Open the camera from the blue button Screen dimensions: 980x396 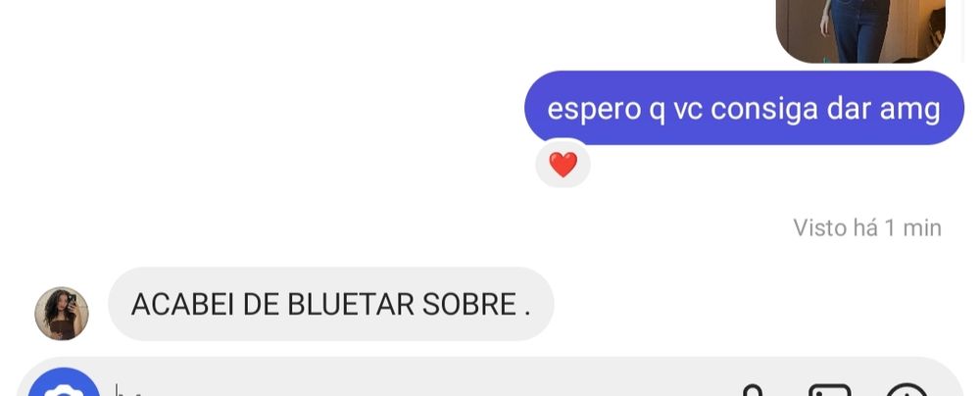click(64, 386)
